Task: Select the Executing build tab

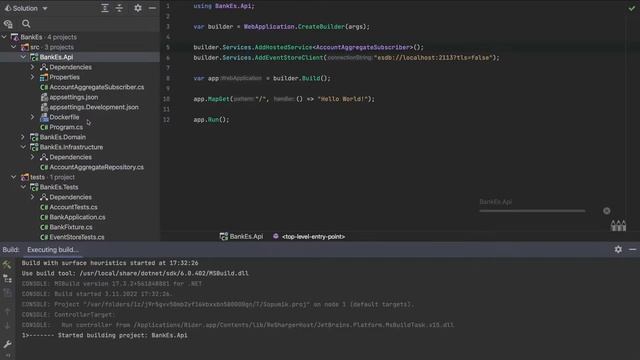Action: [x=53, y=250]
